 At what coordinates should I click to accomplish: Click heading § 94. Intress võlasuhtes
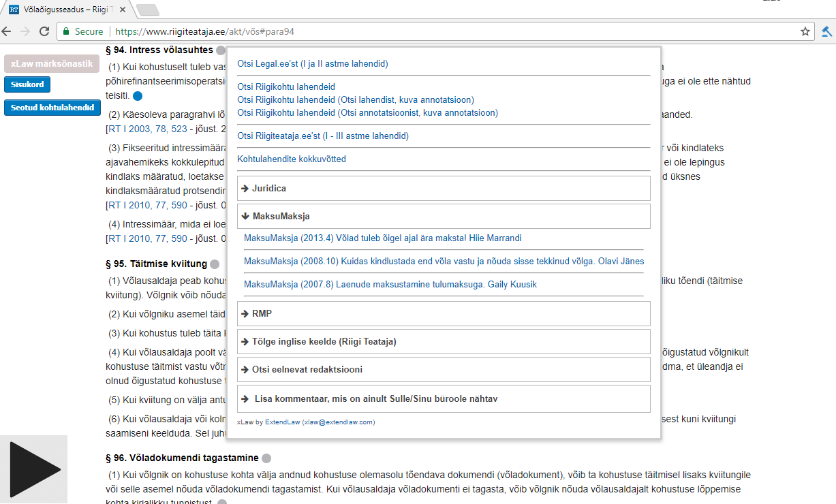159,50
